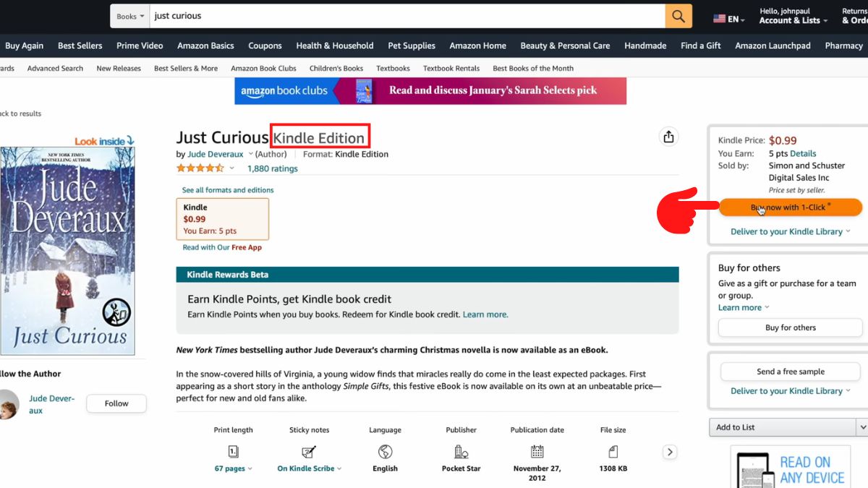
Task: Open Jude Deveraux author link under title
Action: click(x=216, y=154)
